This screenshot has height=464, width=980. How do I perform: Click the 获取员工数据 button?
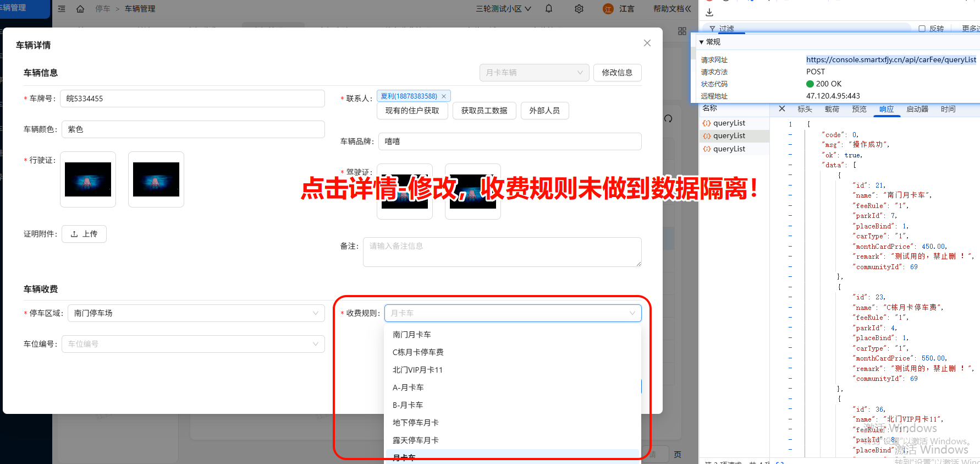pyautogui.click(x=485, y=111)
